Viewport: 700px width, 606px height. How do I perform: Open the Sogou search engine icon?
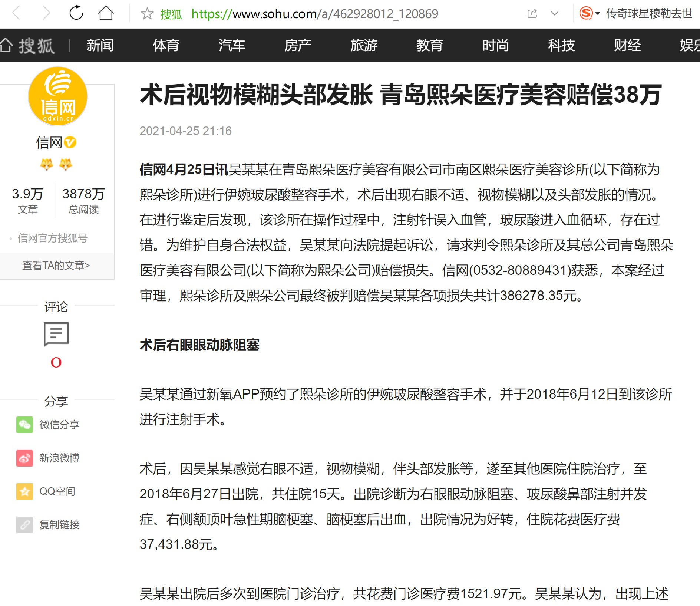[x=586, y=14]
